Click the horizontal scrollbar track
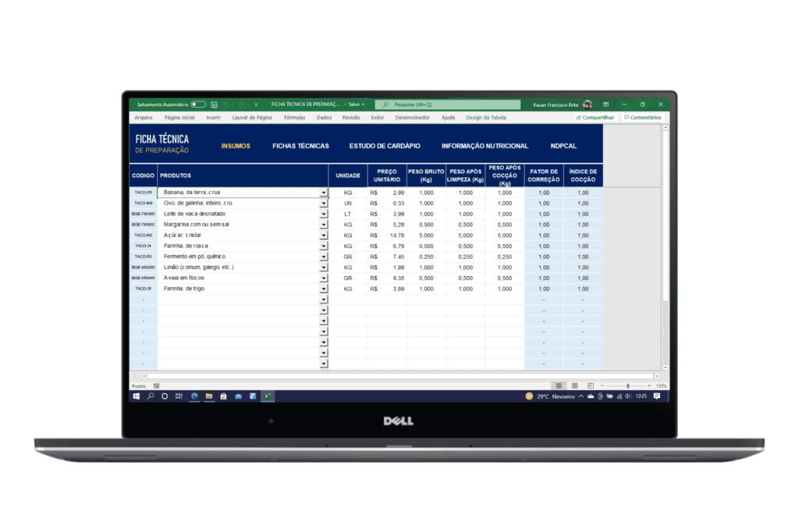 (x=400, y=376)
